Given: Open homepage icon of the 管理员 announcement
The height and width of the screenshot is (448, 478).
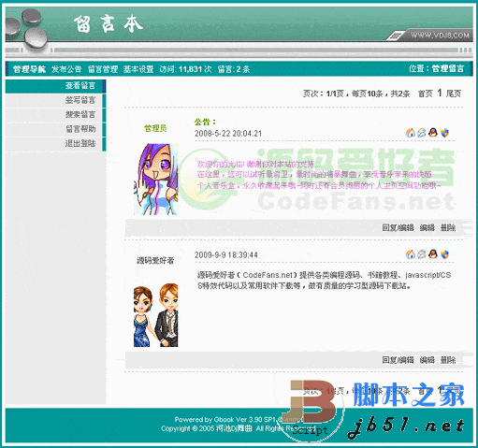Looking at the screenshot, I should (x=411, y=133).
